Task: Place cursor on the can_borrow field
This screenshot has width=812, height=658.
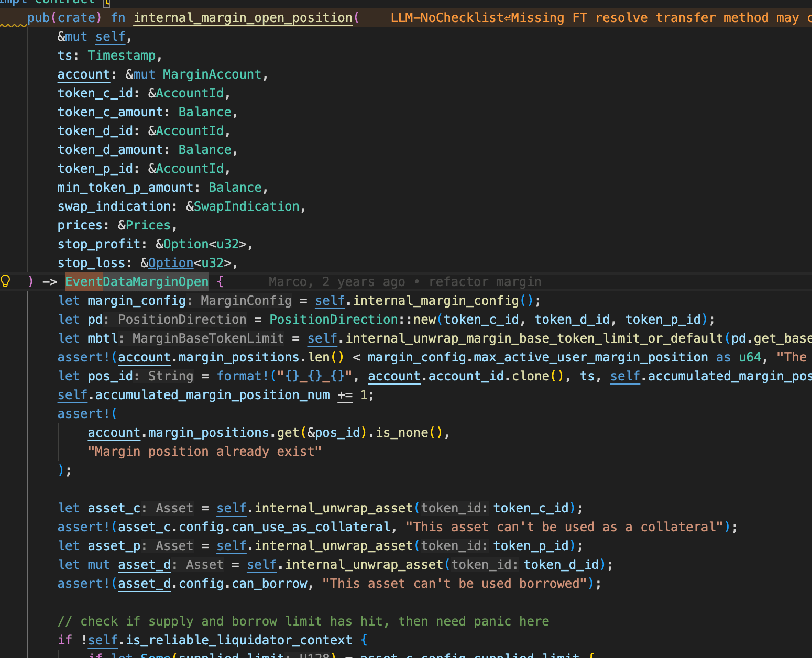Action: click(269, 584)
